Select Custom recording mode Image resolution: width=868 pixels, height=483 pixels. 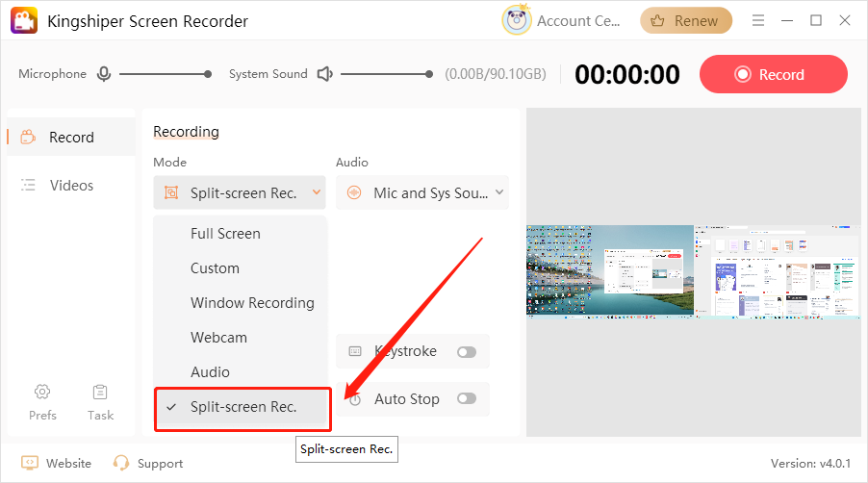pos(215,268)
